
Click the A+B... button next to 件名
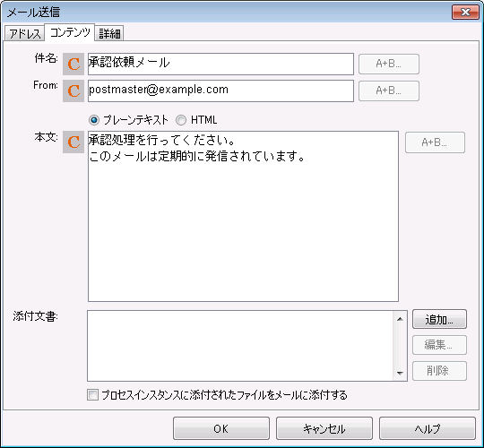pos(389,64)
